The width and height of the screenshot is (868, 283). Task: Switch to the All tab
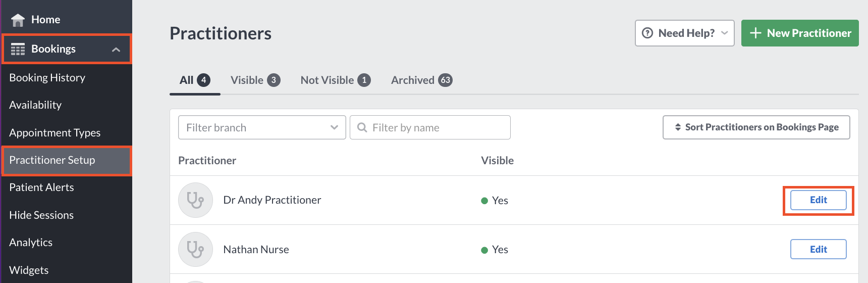(195, 80)
